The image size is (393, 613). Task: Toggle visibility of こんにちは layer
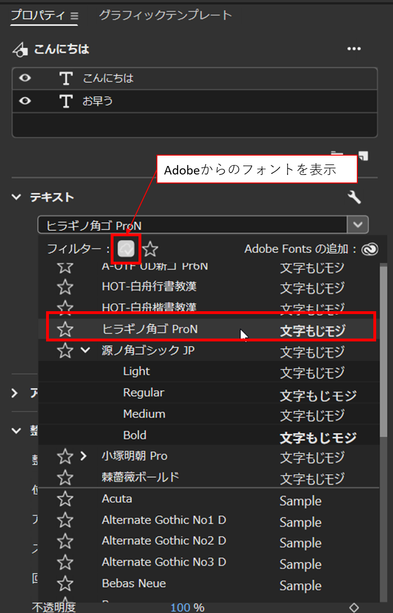pos(25,78)
